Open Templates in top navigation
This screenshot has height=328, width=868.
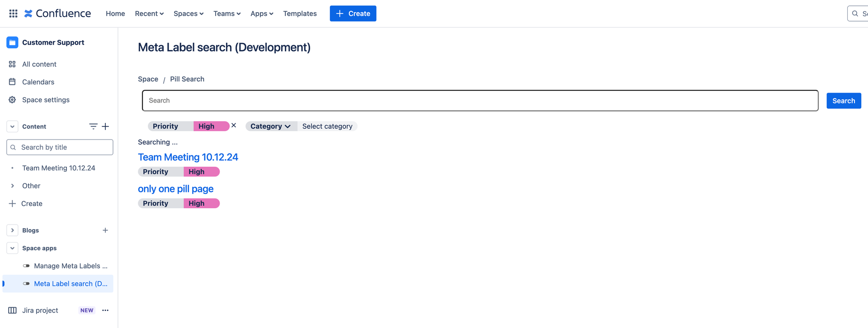point(300,14)
